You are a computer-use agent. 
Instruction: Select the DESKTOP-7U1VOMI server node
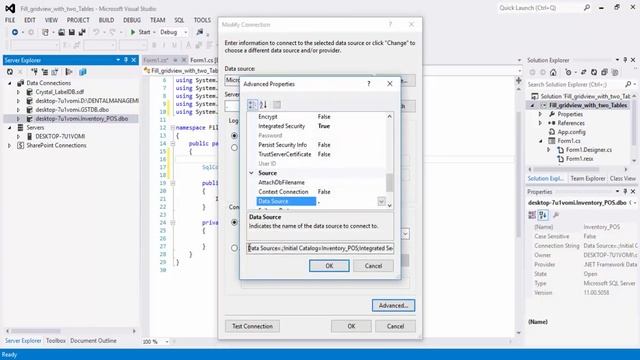[60, 136]
